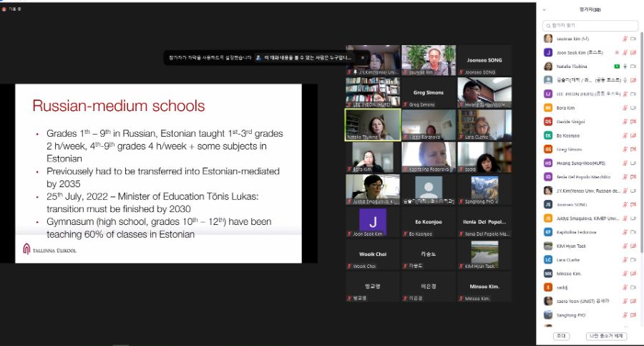This screenshot has height=346, width=644.
Task: Toggle mute for Eo Keonjoo in list
Action: point(625,135)
